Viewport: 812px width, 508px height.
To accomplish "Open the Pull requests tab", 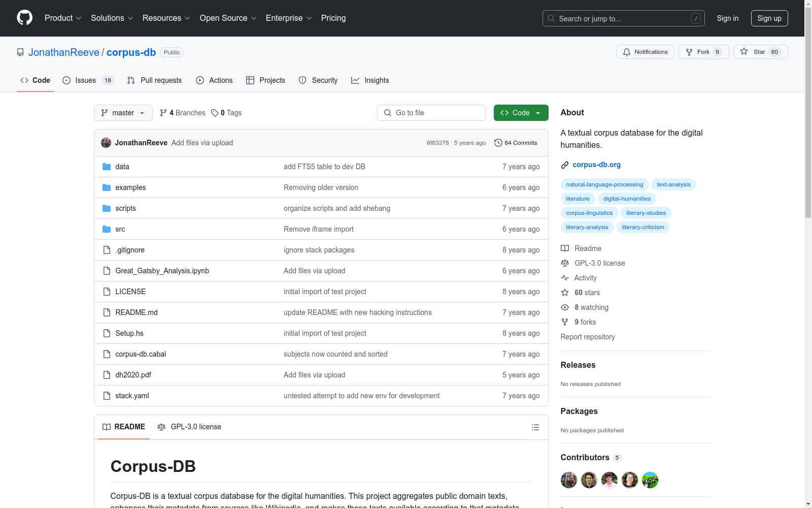I will coord(154,80).
